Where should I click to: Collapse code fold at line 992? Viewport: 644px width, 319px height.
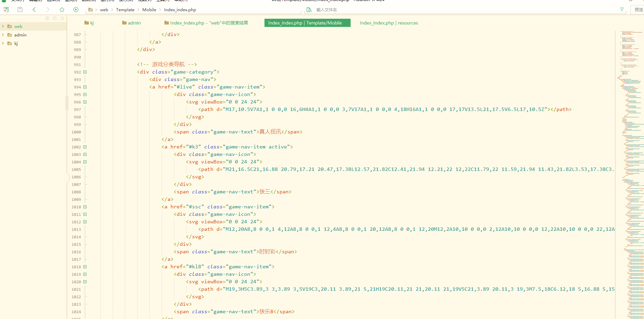click(x=85, y=72)
